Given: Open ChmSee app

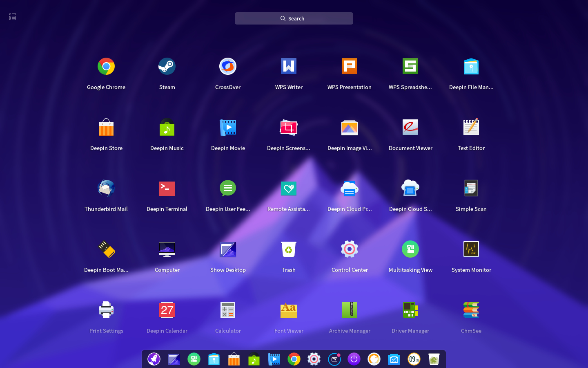Looking at the screenshot, I should pos(471,310).
